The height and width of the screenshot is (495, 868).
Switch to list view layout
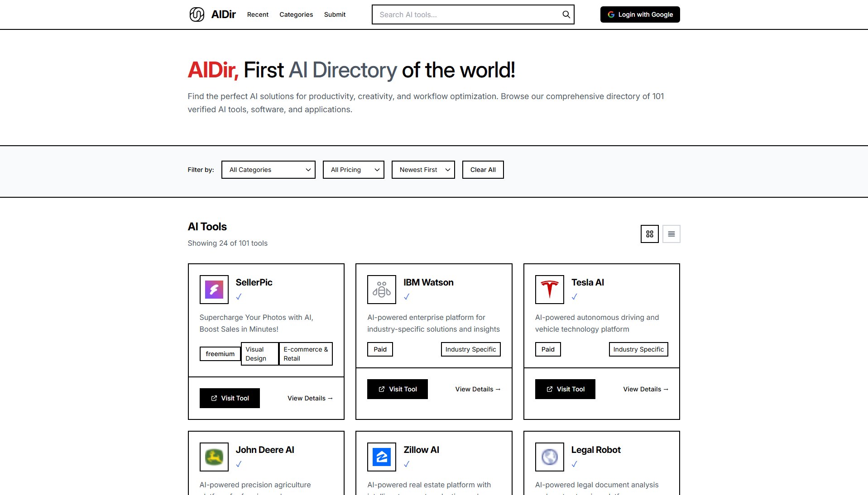tap(671, 234)
